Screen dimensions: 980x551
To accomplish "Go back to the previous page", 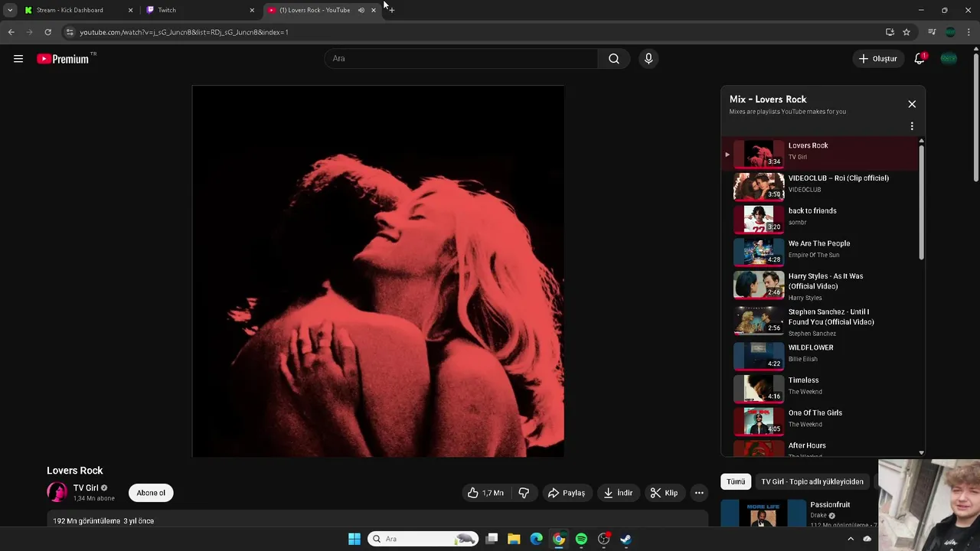I will (x=11, y=32).
